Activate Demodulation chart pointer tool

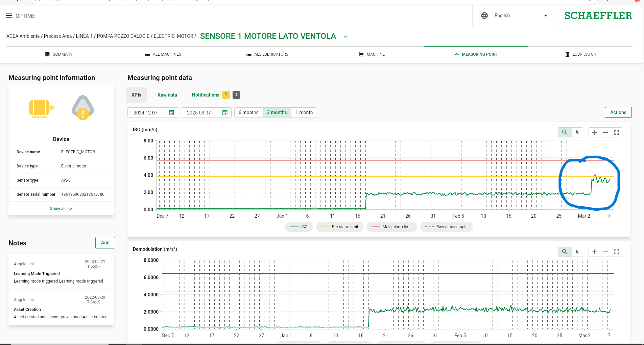[577, 252]
